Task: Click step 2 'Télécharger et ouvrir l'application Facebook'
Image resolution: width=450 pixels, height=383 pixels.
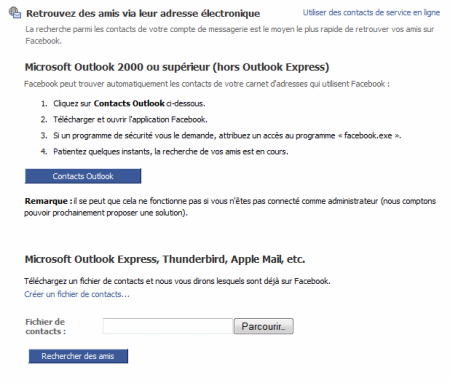Action: click(x=130, y=119)
